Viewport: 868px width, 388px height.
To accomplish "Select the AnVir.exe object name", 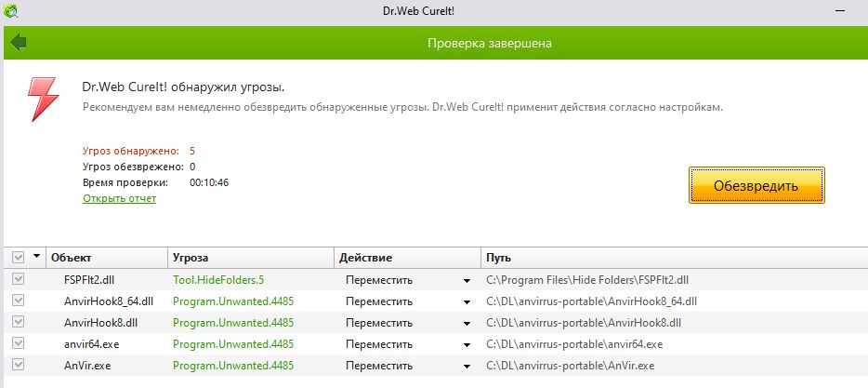I will coord(87,366).
